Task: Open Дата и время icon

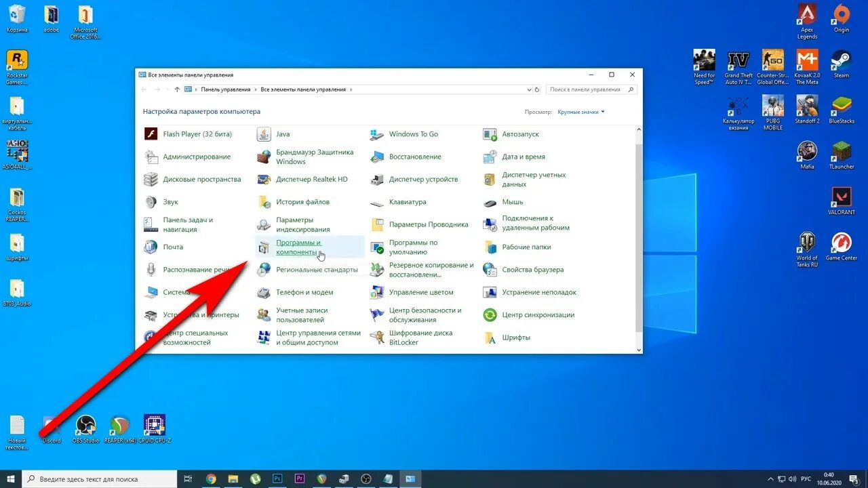Action: 490,157
